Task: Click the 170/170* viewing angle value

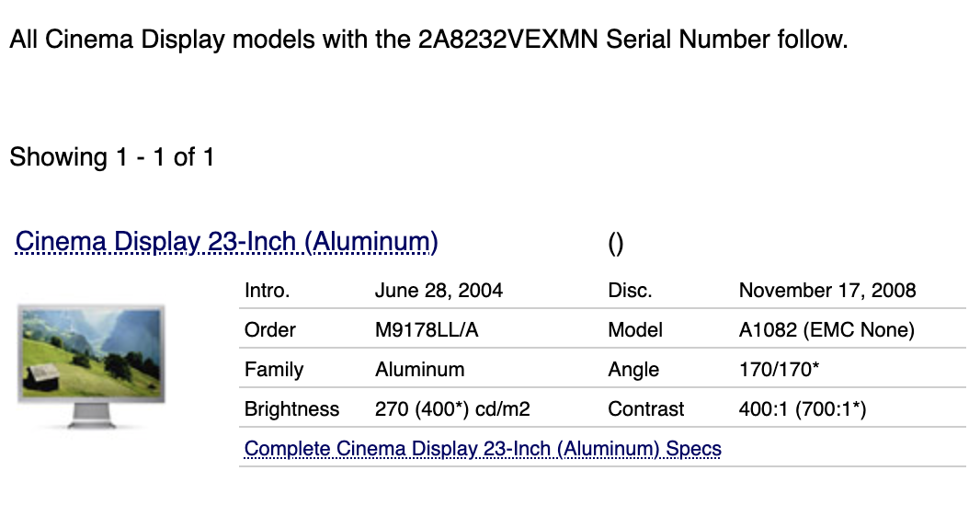Action: [779, 369]
